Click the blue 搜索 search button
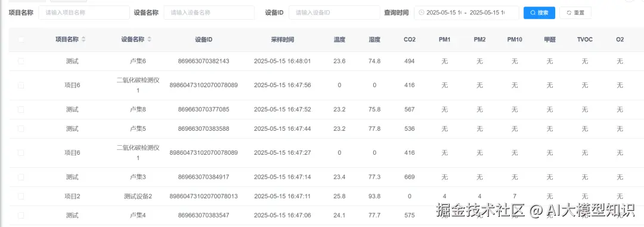Screen dimensions: 644x227 (539, 13)
